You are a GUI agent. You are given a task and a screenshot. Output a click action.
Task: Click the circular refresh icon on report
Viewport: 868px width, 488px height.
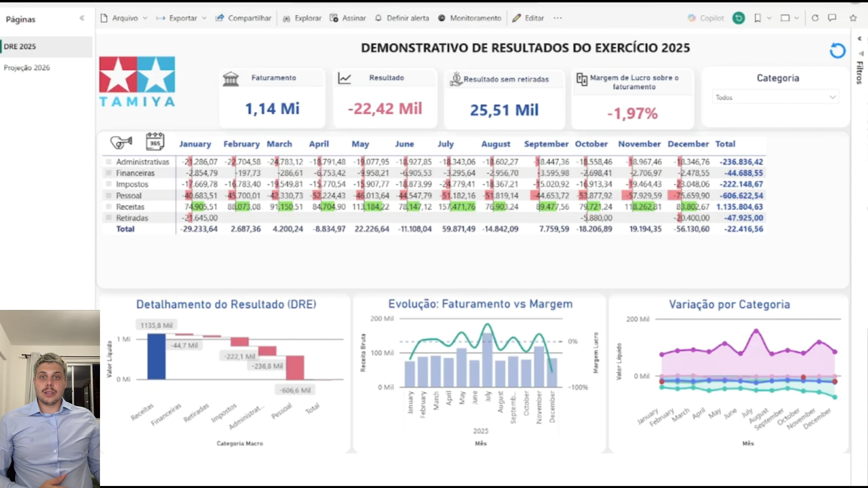(837, 51)
